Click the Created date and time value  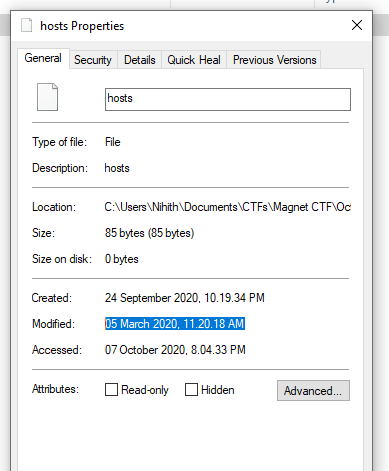[185, 298]
